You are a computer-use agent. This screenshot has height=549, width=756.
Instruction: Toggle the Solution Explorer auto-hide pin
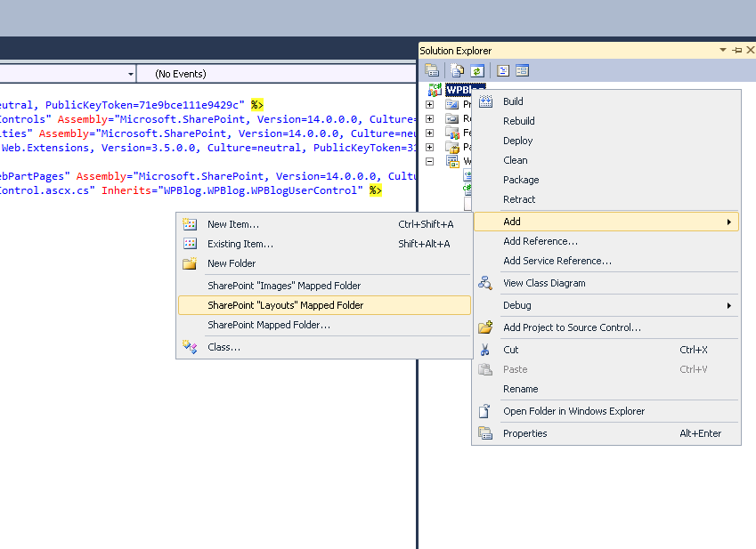[x=737, y=50]
